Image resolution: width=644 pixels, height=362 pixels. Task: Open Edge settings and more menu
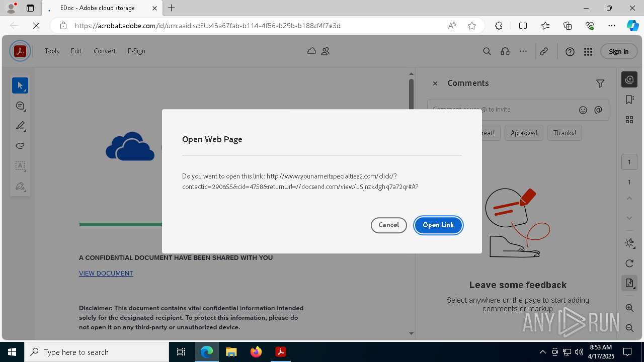[612, 26]
